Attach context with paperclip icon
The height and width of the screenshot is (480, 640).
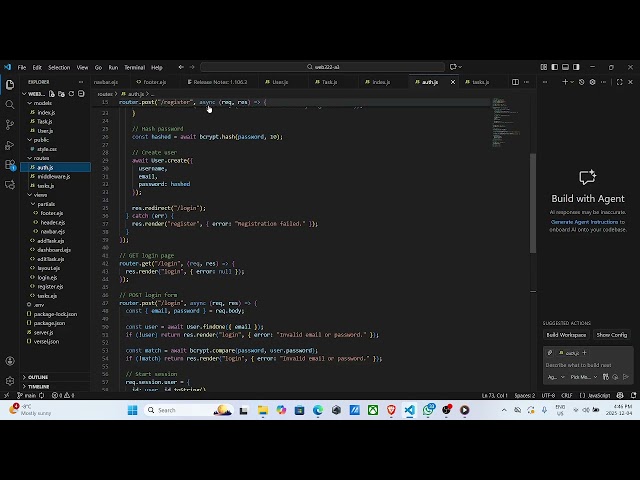pos(550,353)
